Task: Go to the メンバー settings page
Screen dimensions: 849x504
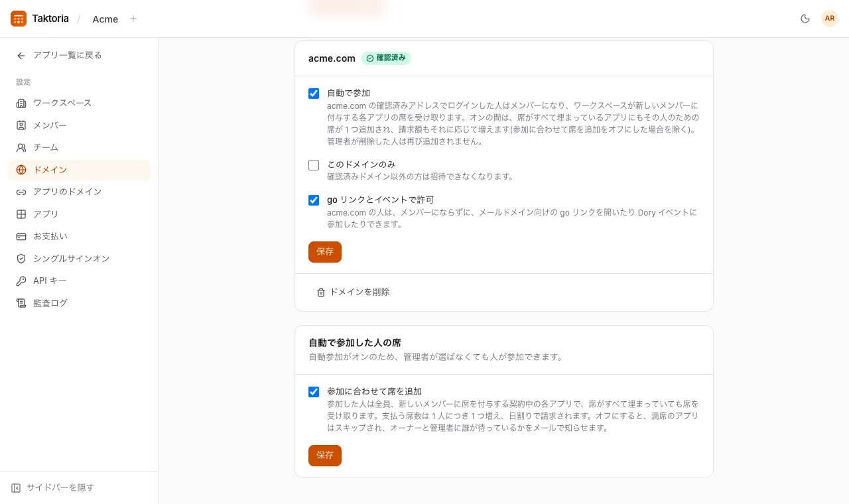Action: 80,125
